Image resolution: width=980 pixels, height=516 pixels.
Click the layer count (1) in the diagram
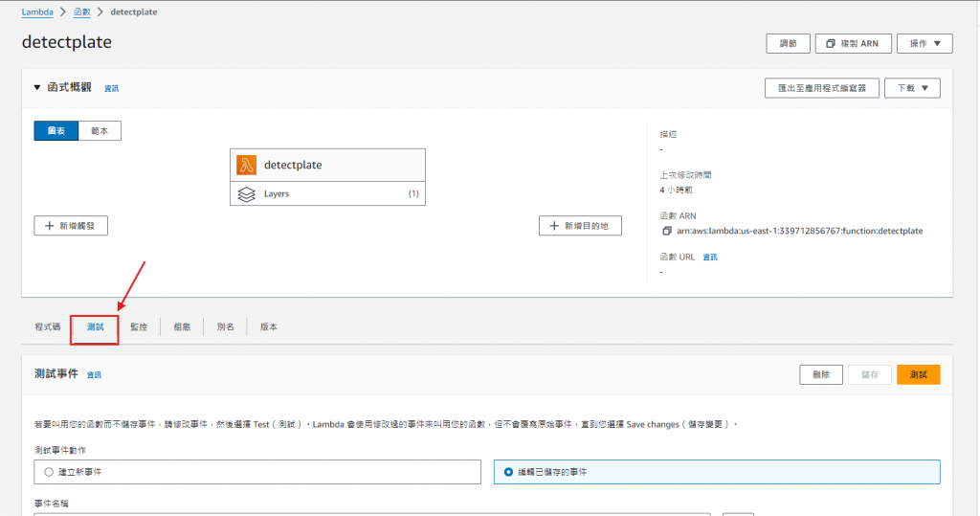[x=413, y=194]
